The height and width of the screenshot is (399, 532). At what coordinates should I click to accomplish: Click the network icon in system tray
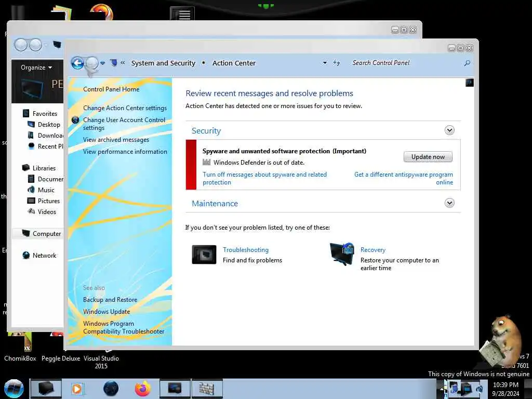467,389
